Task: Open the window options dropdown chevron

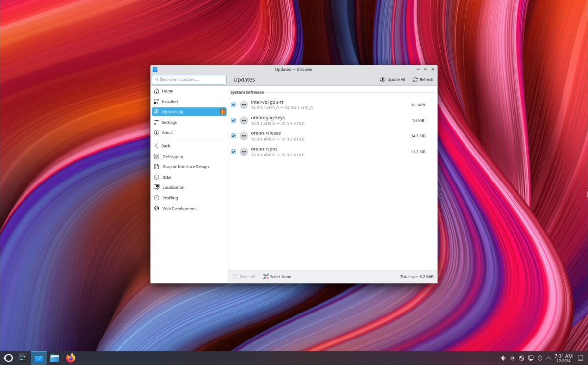Action: click(x=418, y=69)
